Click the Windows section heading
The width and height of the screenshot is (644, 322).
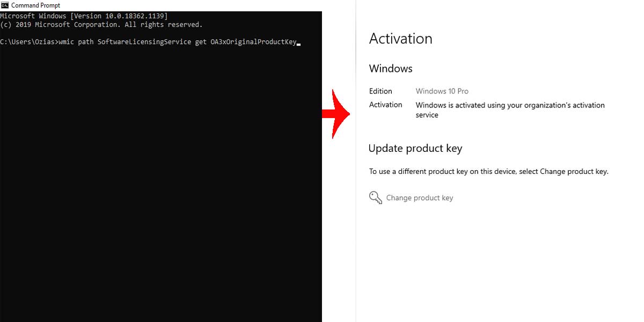[391, 69]
